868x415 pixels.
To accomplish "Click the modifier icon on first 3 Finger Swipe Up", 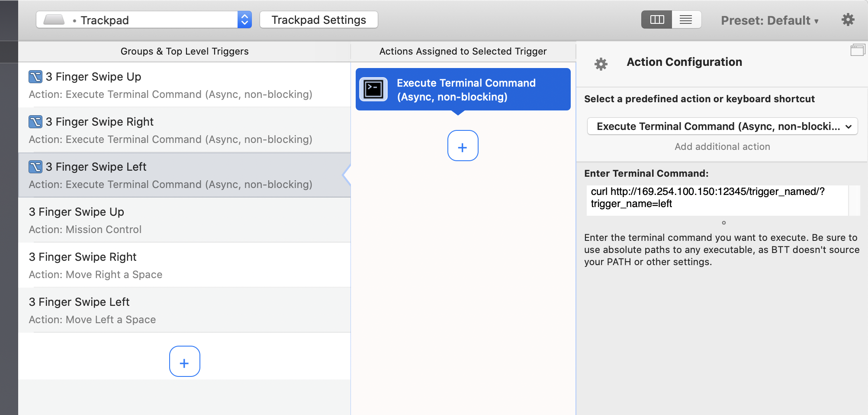I will pos(35,77).
